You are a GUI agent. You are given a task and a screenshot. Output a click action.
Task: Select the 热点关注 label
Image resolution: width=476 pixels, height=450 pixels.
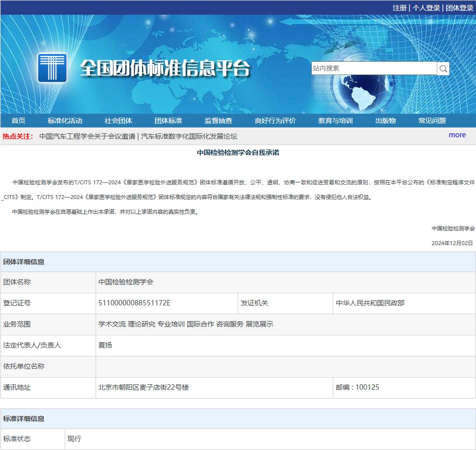18,136
